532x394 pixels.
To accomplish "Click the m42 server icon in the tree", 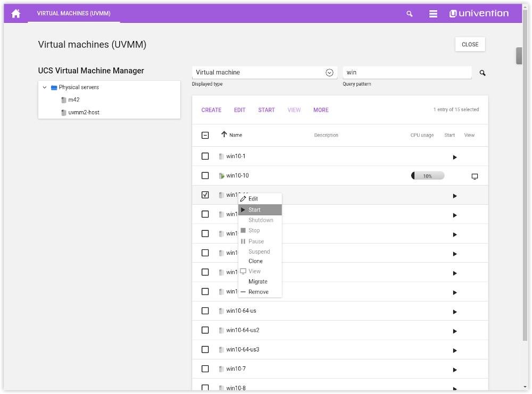I will 64,100.
